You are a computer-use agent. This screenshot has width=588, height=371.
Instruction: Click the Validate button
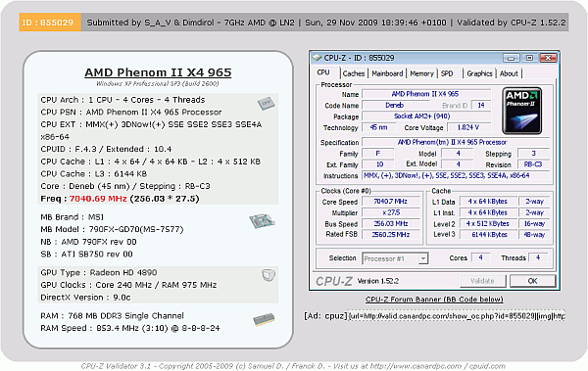pyautogui.click(x=482, y=281)
